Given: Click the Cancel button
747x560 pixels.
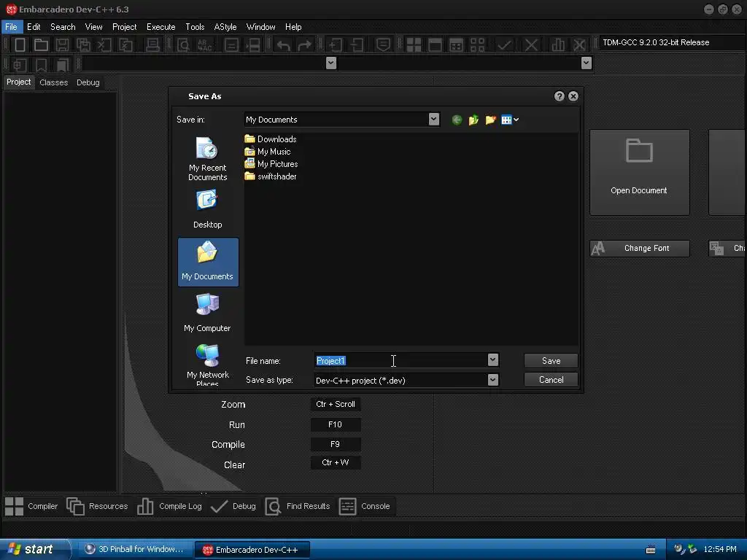Looking at the screenshot, I should point(551,380).
